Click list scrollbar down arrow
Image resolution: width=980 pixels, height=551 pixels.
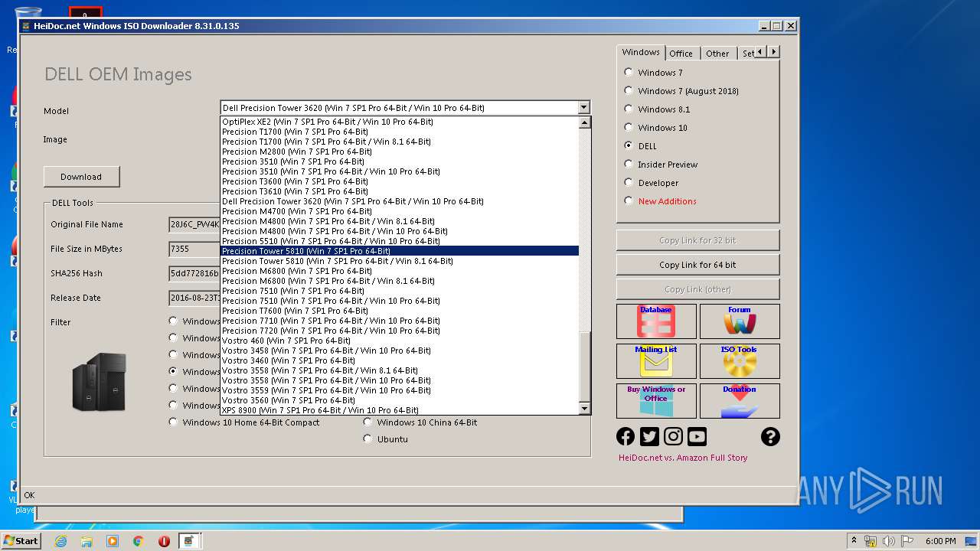(584, 409)
